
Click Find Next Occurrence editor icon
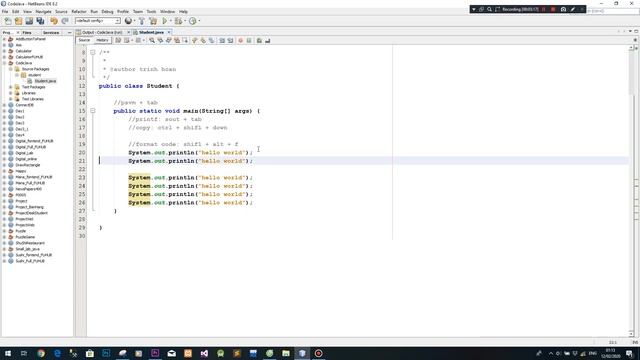pyautogui.click(x=169, y=40)
